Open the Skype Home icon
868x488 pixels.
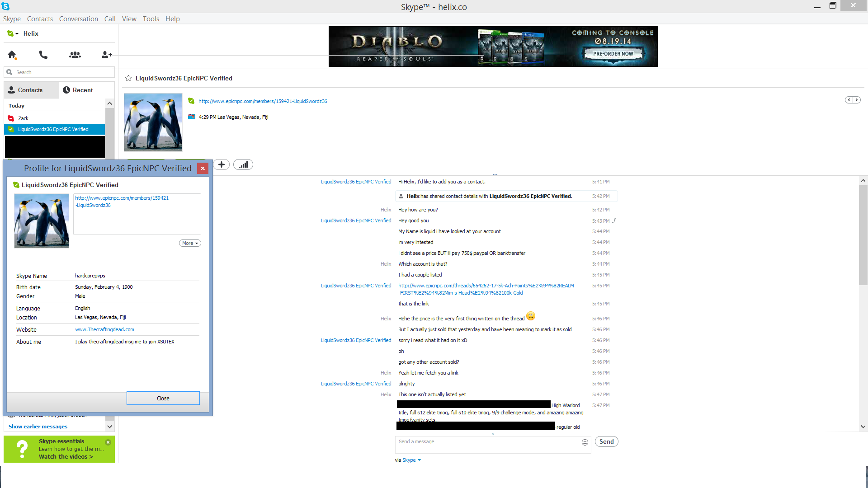(12, 55)
